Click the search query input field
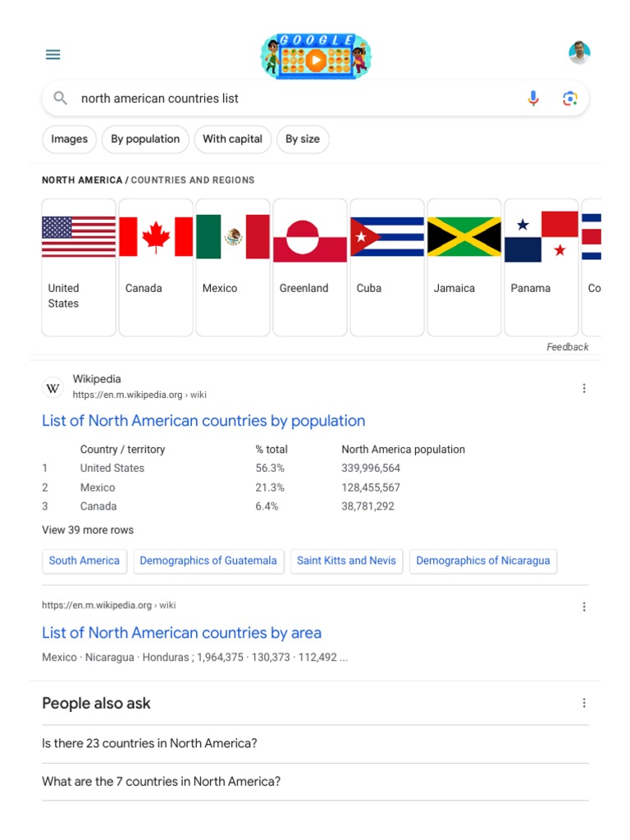This screenshot has height=840, width=630. pyautogui.click(x=295, y=98)
